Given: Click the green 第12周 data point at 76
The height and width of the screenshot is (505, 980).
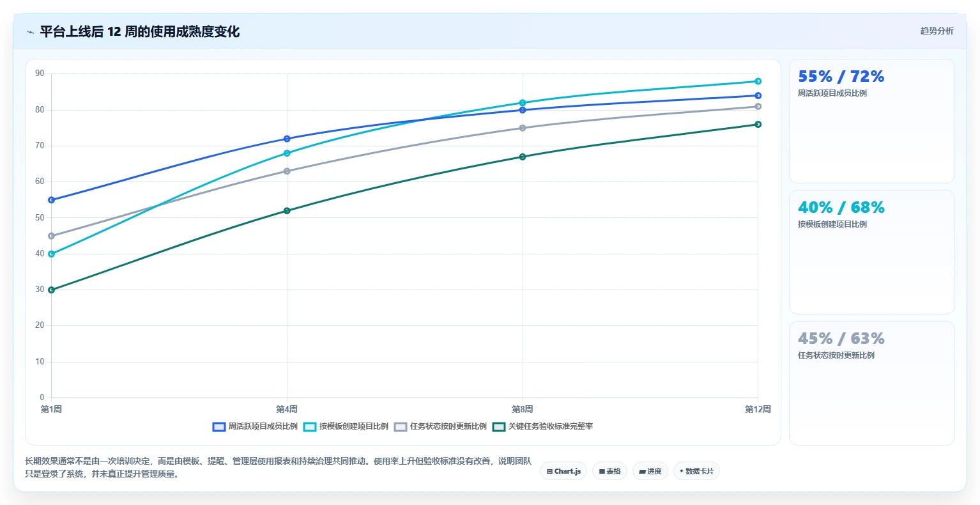Looking at the screenshot, I should tap(758, 125).
